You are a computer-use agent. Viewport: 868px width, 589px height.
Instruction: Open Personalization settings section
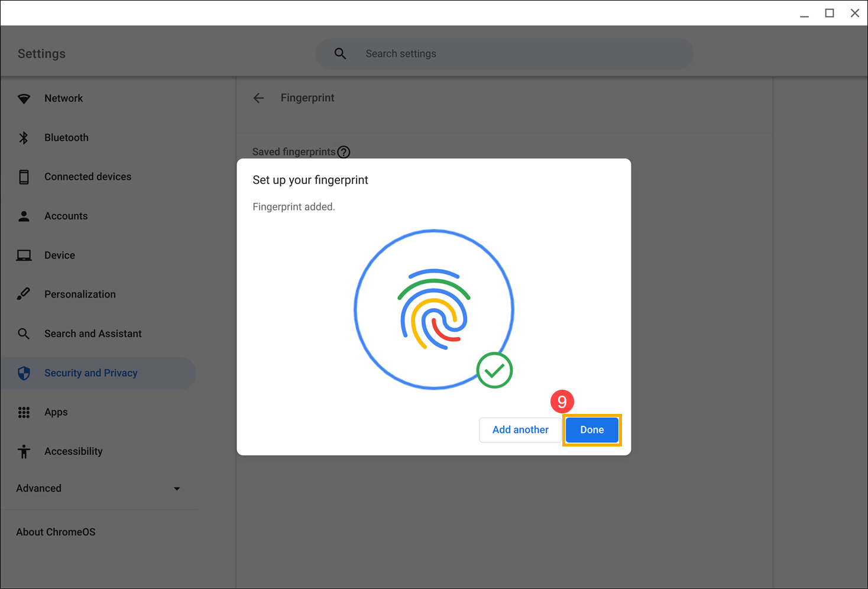tap(98, 294)
